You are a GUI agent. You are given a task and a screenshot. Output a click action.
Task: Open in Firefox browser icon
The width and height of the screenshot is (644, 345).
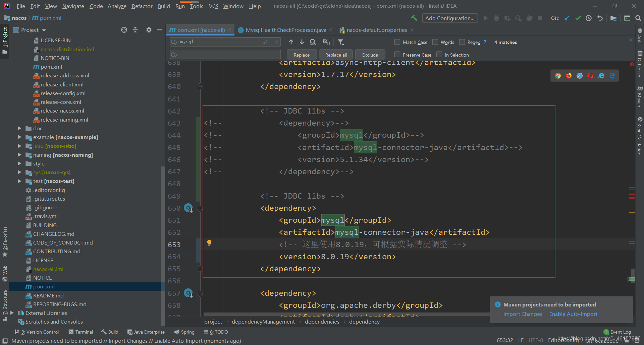pos(569,76)
